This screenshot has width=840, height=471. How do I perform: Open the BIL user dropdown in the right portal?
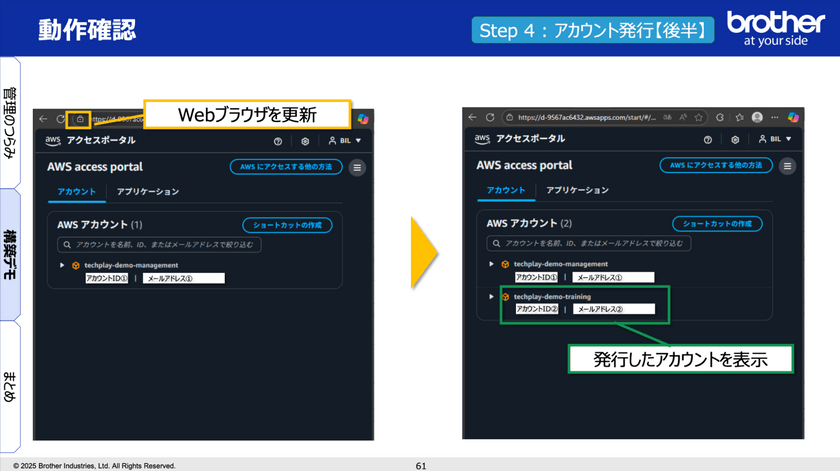(x=776, y=140)
